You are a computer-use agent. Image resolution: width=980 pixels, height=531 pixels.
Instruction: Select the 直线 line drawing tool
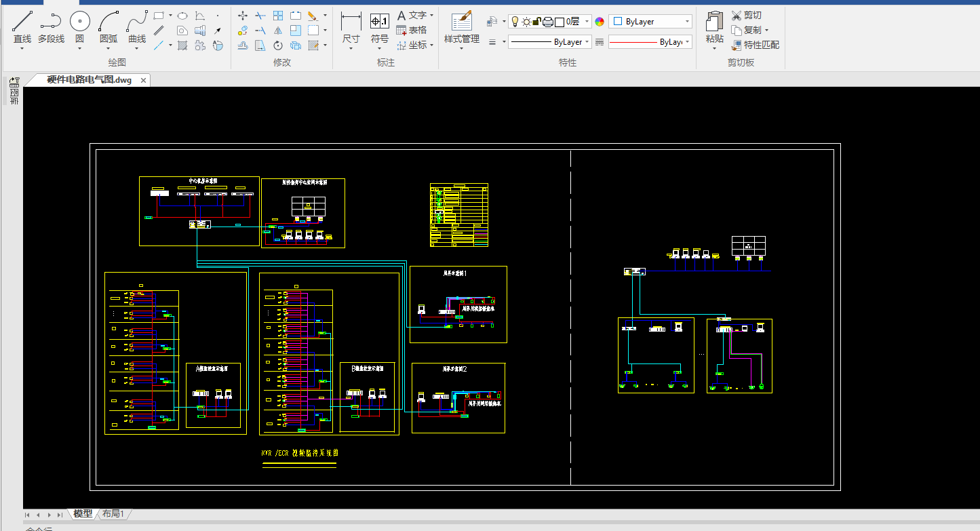[x=22, y=28]
